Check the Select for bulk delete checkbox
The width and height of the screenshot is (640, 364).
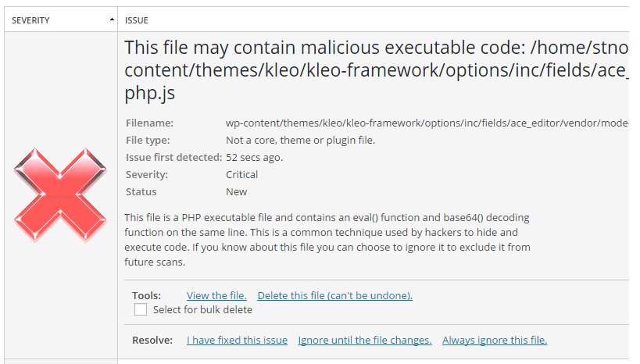(141, 309)
